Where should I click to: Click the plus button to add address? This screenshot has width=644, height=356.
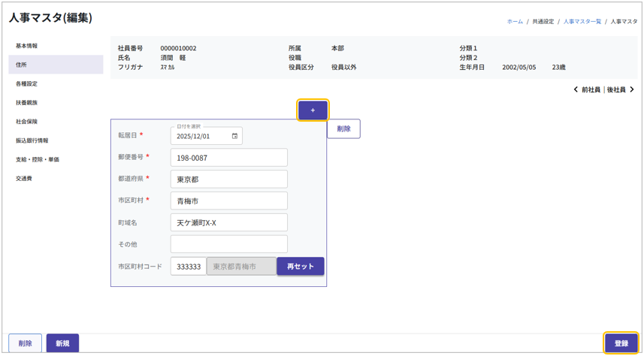pos(313,110)
